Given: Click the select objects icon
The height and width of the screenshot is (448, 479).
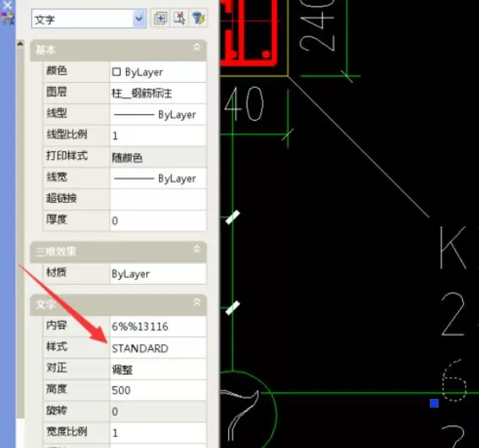Looking at the screenshot, I should [x=179, y=19].
